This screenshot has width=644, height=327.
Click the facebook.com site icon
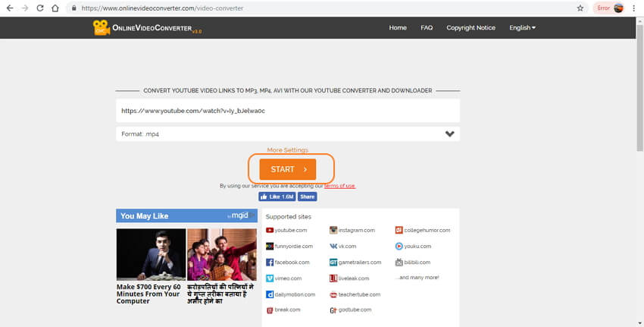point(270,263)
